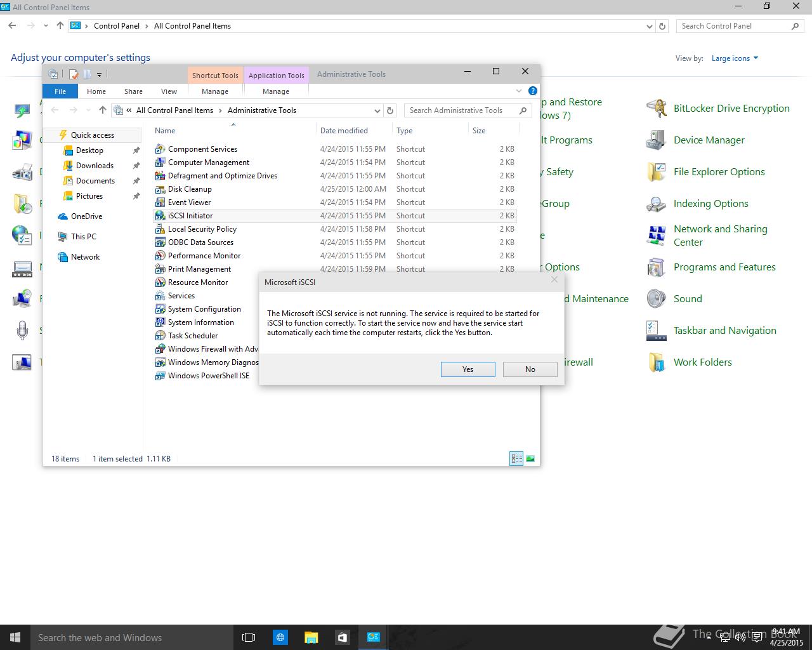Screen dimensions: 812x650
Task: Open the Store app from taskbar
Action: [x=342, y=637]
